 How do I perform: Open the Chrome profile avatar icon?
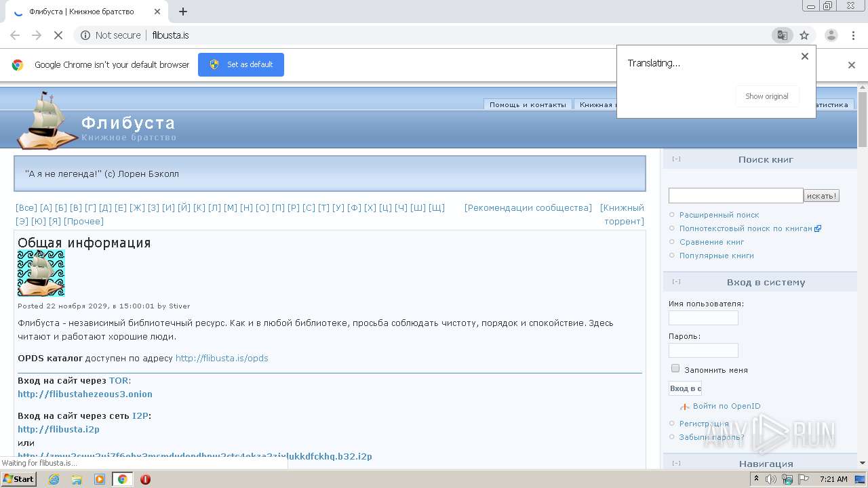coord(831,35)
